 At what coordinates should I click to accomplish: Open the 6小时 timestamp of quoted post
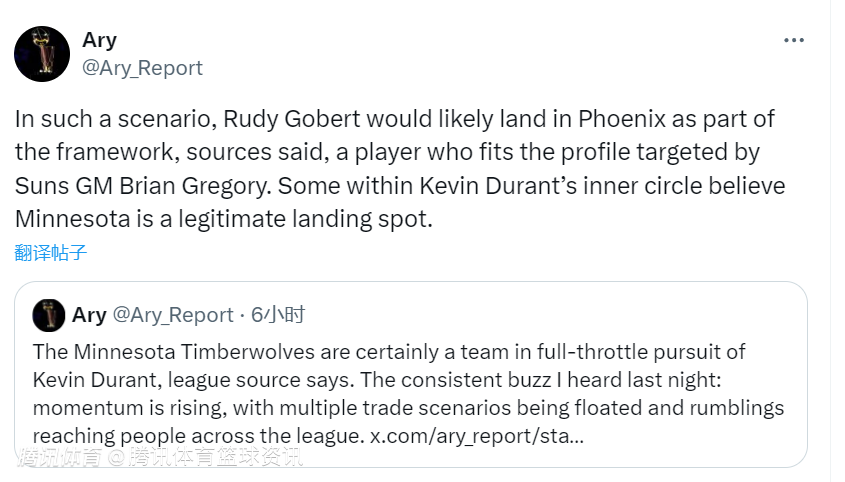(278, 315)
